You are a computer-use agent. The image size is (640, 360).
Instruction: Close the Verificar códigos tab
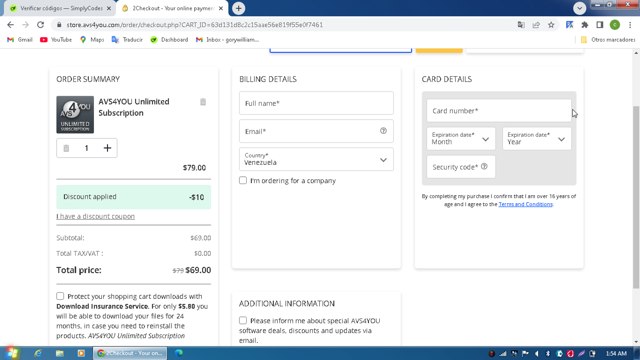coord(109,9)
